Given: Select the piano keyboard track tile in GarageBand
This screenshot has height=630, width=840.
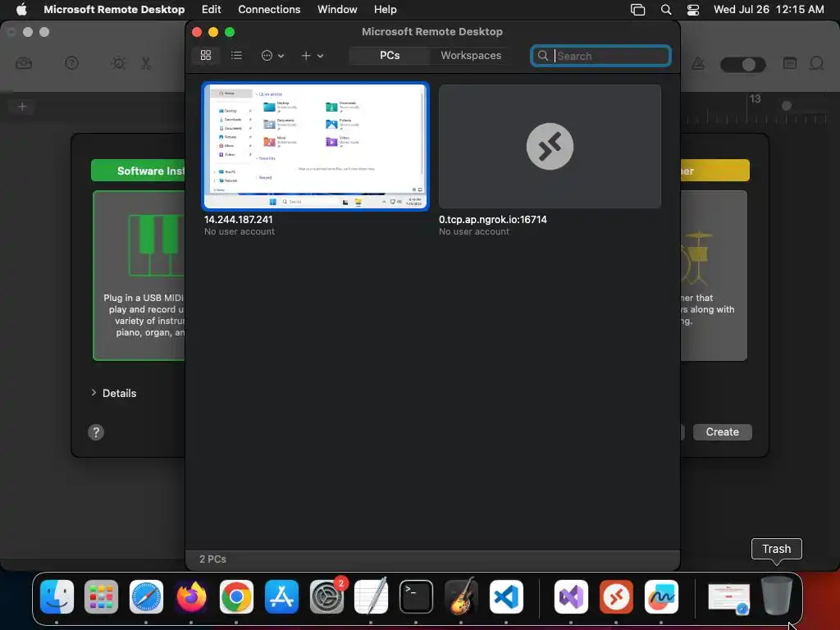Looking at the screenshot, I should 139,276.
